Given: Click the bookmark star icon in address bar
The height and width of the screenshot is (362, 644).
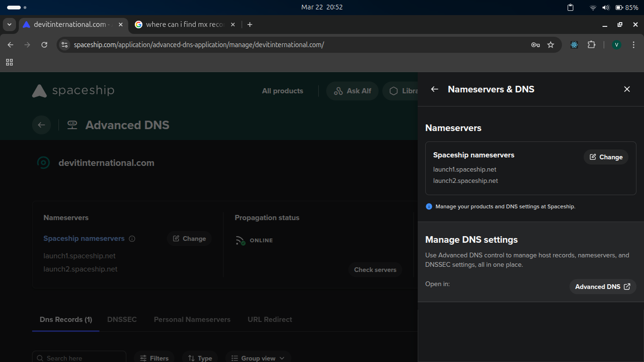Looking at the screenshot, I should [x=551, y=45].
